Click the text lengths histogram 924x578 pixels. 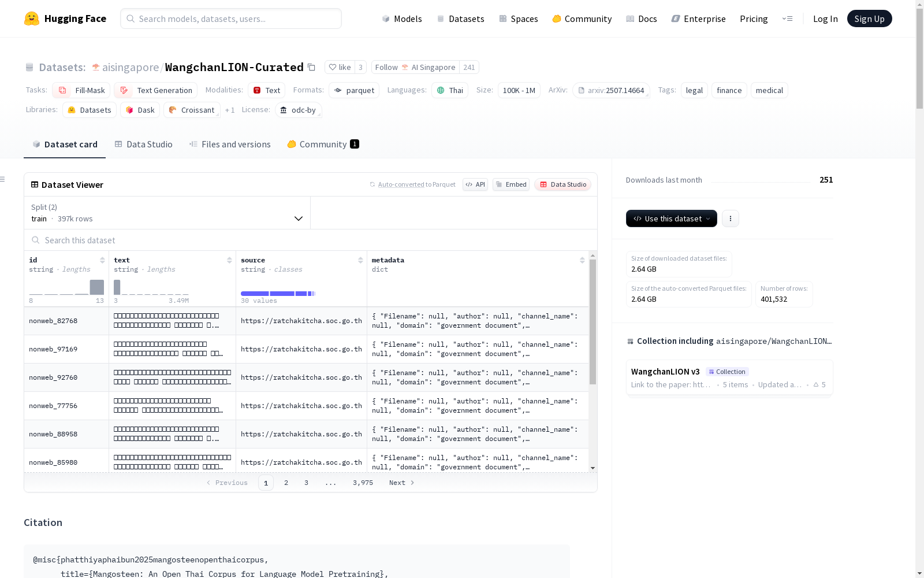[x=151, y=287]
